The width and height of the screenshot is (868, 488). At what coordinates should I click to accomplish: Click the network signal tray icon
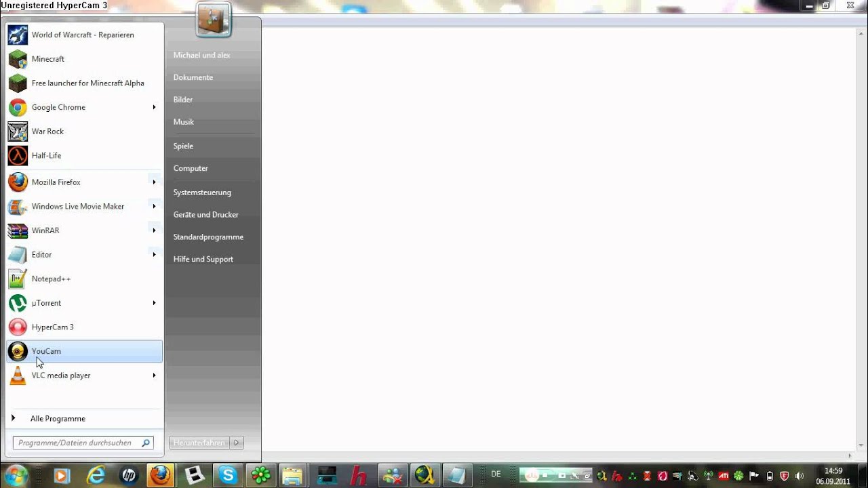point(708,476)
